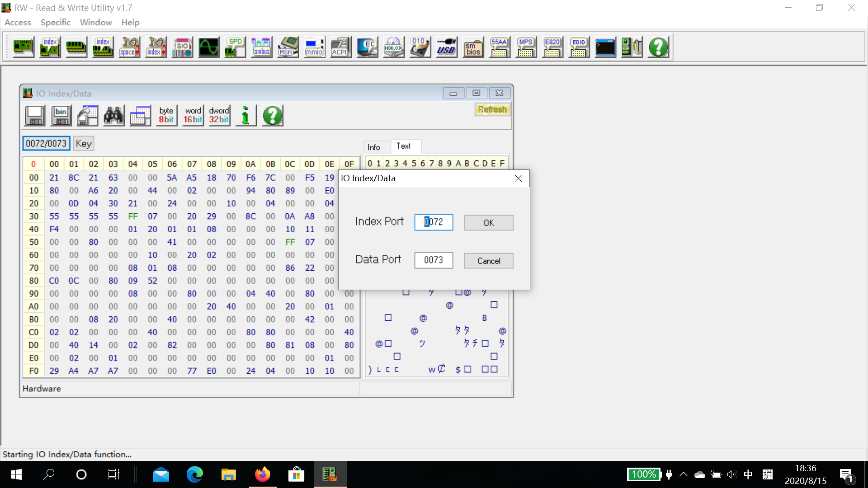Screen dimensions: 868x488
Task: Click the Refresh button
Action: pos(492,109)
